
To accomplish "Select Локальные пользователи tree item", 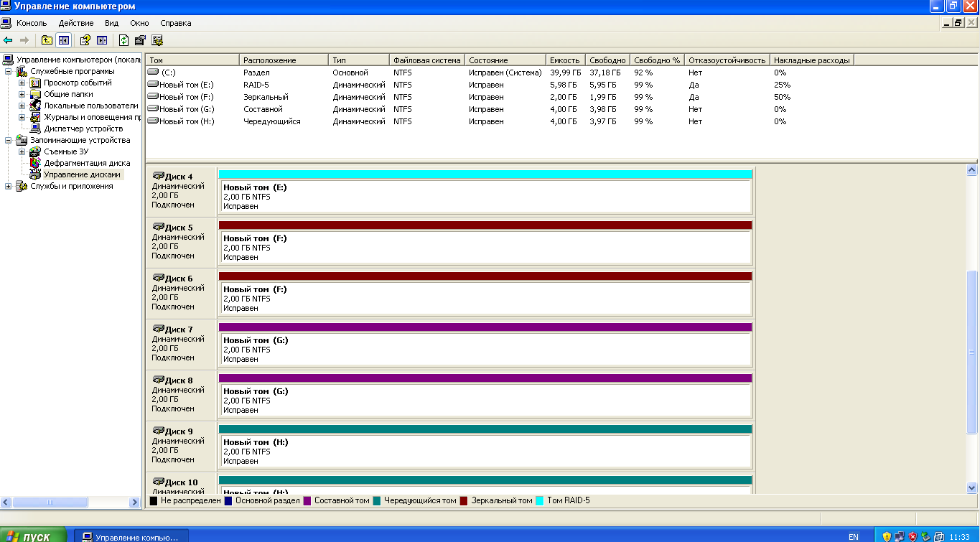I will click(x=90, y=106).
